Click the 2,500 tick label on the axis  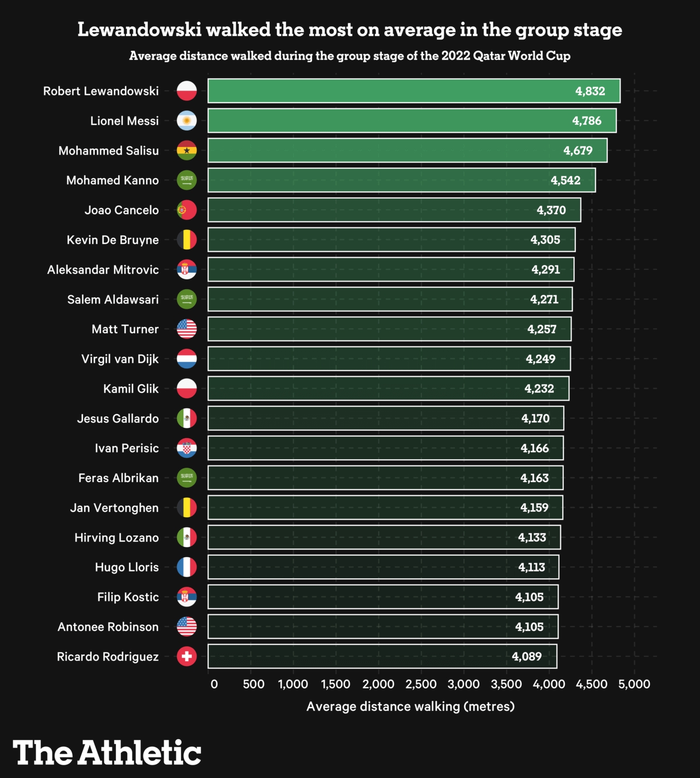pos(421,684)
